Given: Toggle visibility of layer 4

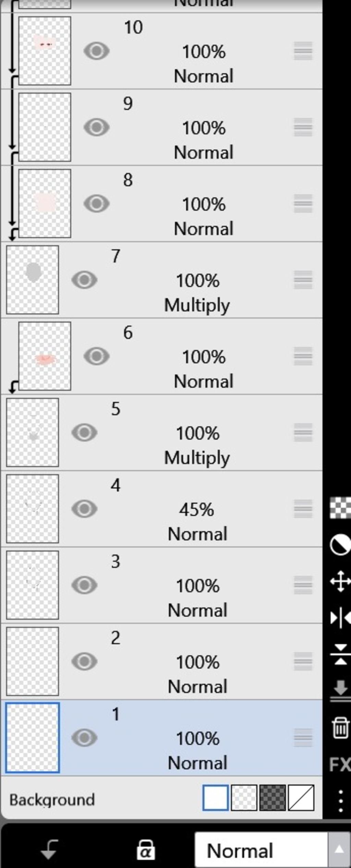Looking at the screenshot, I should [84, 509].
